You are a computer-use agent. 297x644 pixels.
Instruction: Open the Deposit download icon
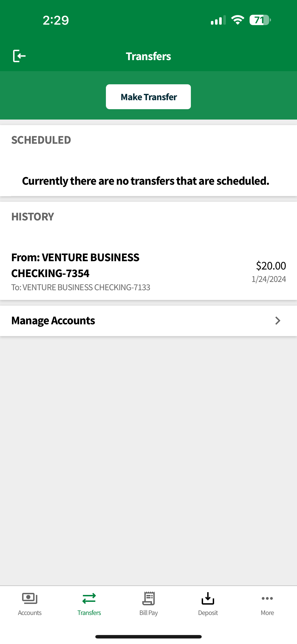click(208, 598)
